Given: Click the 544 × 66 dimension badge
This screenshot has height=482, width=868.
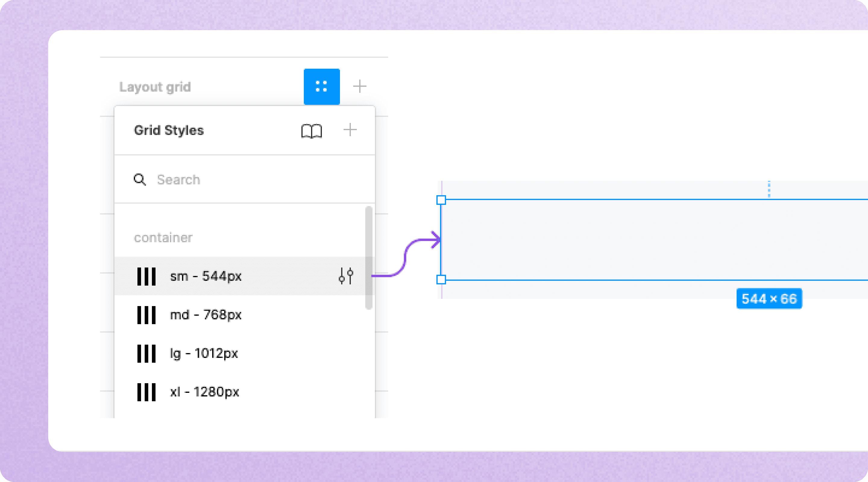Looking at the screenshot, I should click(x=769, y=299).
